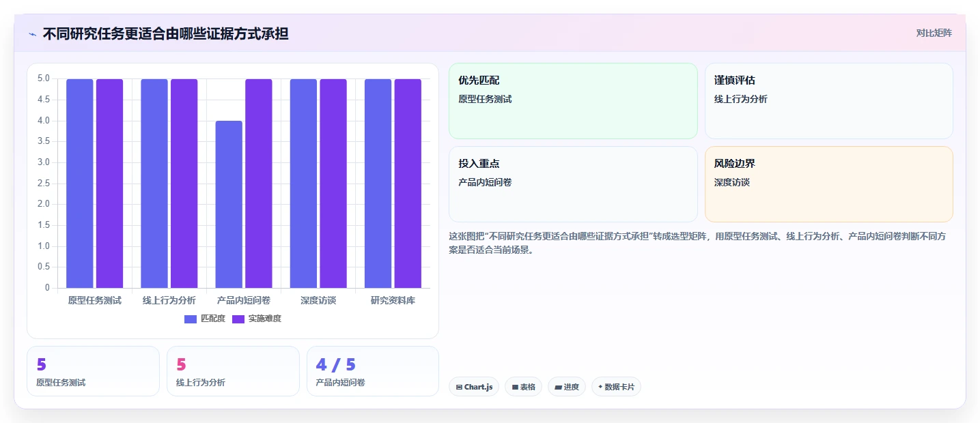Viewport: 980px width, 423px height.
Task: Click the 实施难度 legend label
Action: click(265, 319)
